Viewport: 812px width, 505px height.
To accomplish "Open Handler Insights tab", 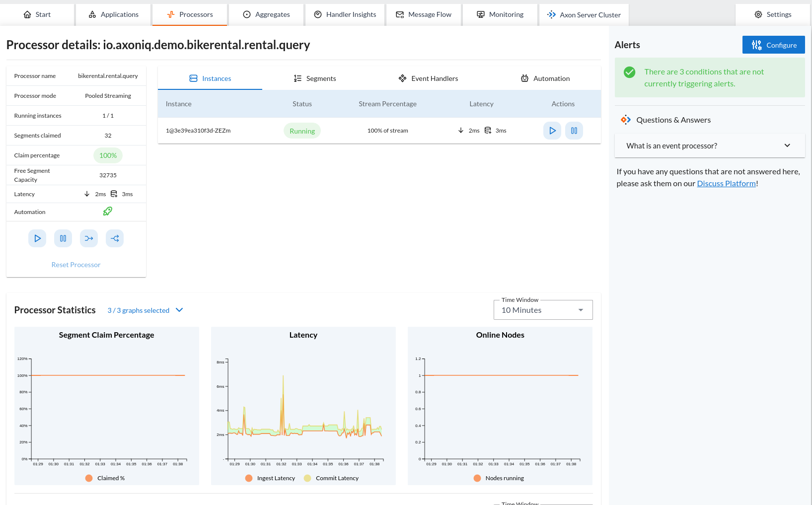I will click(345, 14).
